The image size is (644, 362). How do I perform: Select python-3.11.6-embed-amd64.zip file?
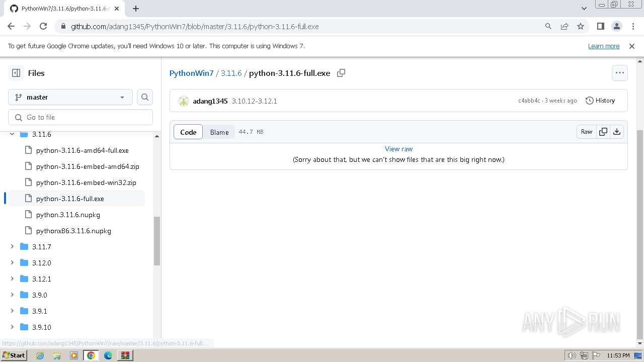coord(88,166)
